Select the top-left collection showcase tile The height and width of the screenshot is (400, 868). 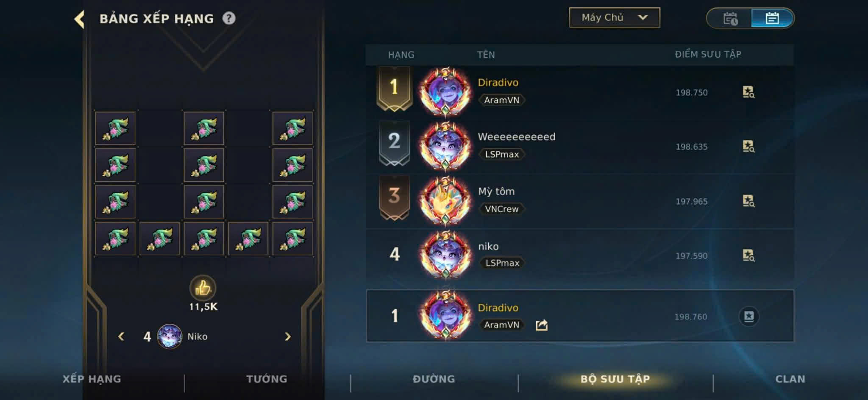pos(115,128)
